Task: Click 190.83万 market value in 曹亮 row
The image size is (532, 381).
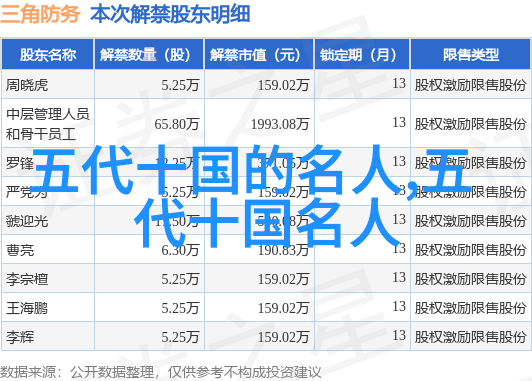Action: tap(283, 250)
